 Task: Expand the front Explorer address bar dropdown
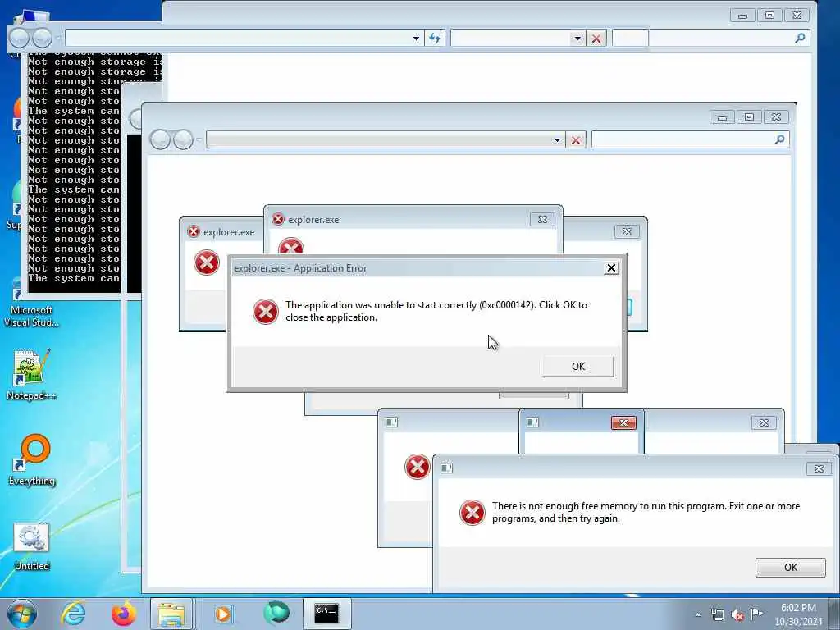(x=557, y=140)
